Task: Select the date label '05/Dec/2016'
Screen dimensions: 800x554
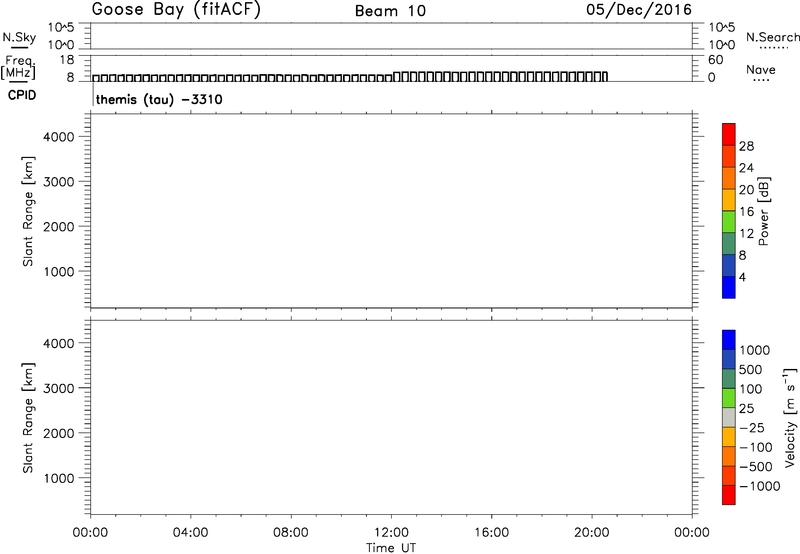Action: pyautogui.click(x=639, y=9)
